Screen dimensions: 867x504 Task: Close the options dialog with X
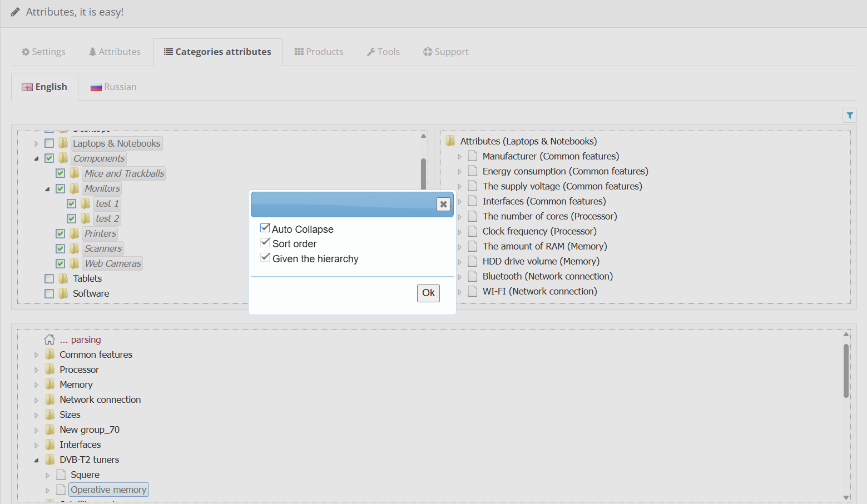tap(443, 204)
